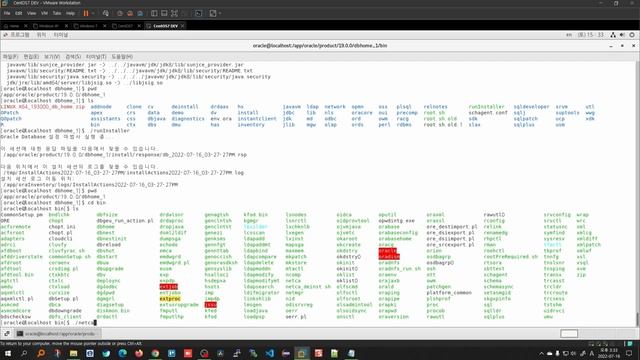This screenshot has width=640, height=360.
Task: Revert VM to snapshot icon
Action: click(130, 13)
